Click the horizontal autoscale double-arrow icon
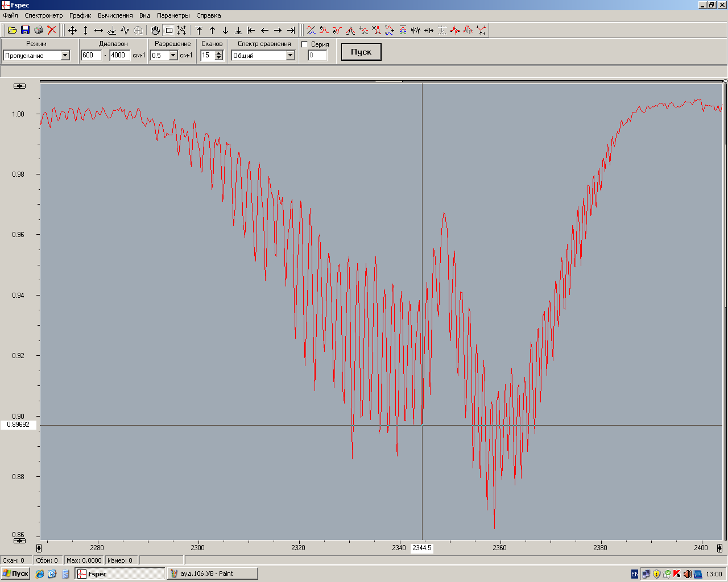728x582 pixels. click(x=98, y=30)
